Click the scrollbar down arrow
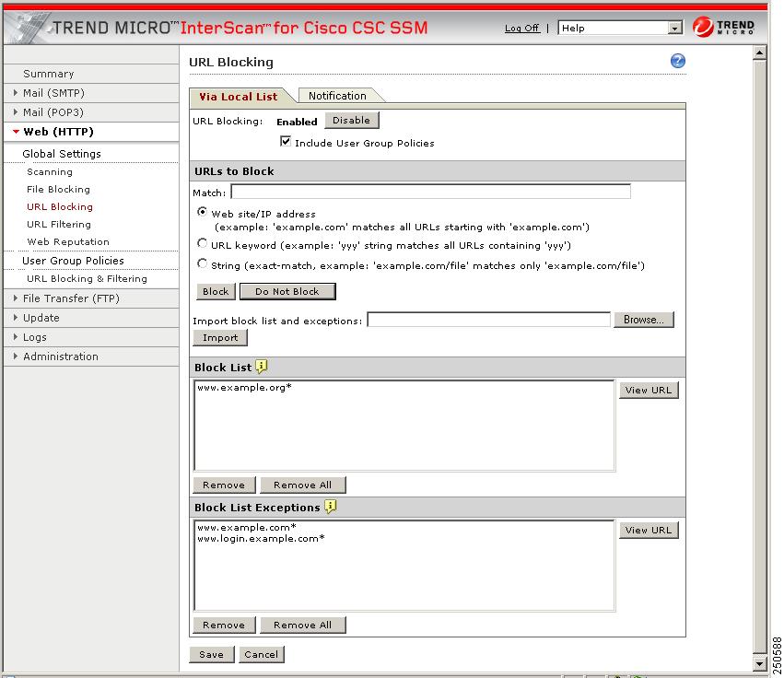Screen dimensions: 784x678 [x=759, y=664]
